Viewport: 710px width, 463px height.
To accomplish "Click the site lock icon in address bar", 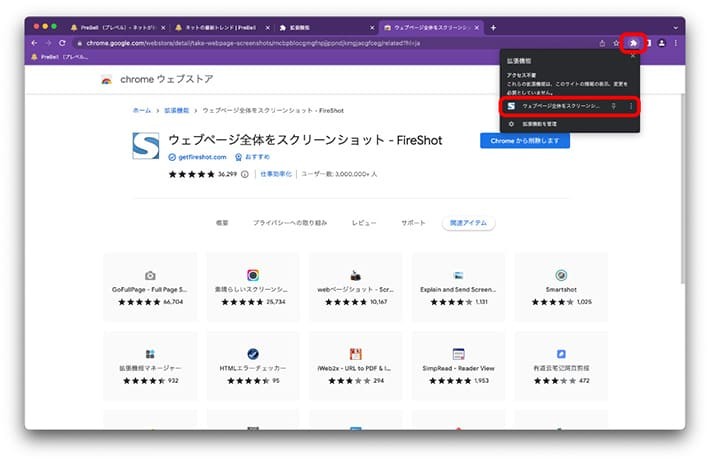I will tap(80, 43).
